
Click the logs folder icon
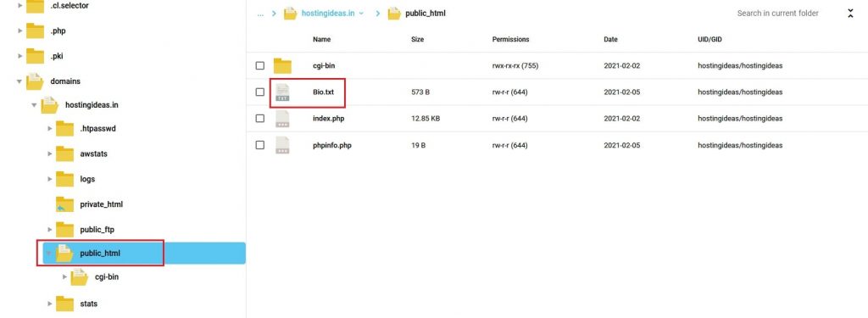coord(64,179)
